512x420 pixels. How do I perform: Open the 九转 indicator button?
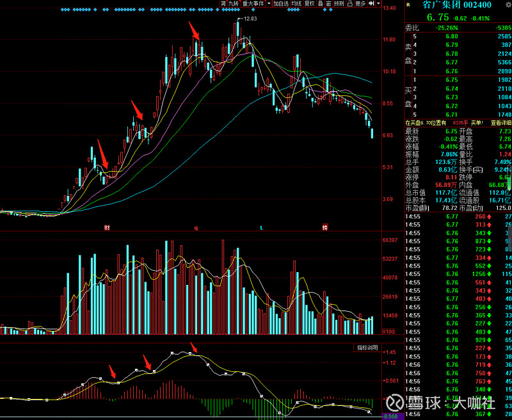[234, 3]
